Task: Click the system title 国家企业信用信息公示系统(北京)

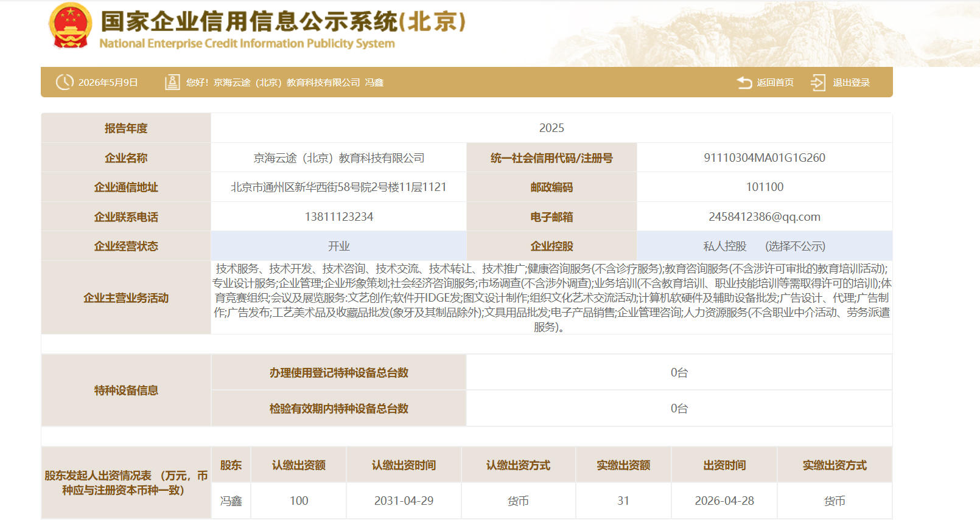Action: point(283,21)
